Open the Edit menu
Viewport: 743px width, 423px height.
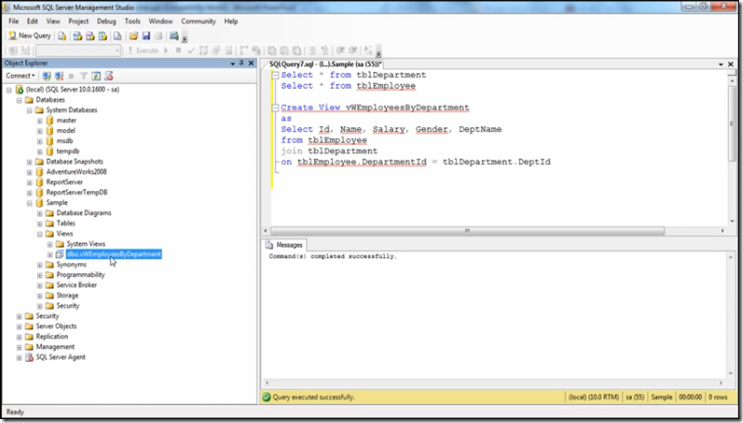pyautogui.click(x=32, y=21)
